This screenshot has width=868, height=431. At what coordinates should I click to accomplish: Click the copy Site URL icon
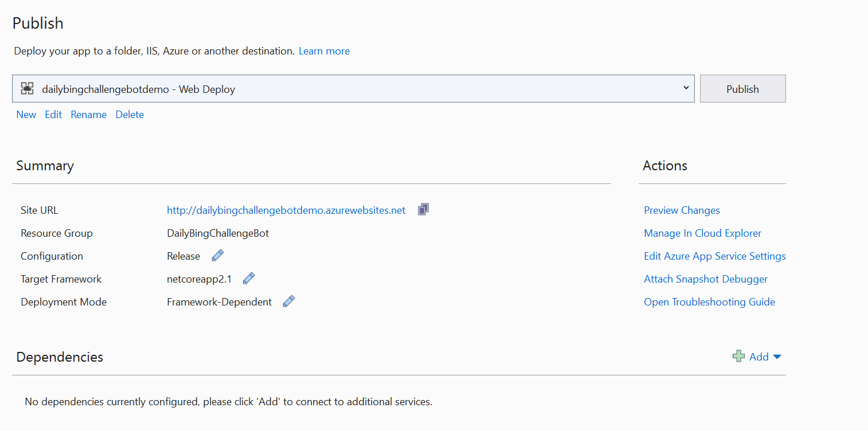pos(423,210)
